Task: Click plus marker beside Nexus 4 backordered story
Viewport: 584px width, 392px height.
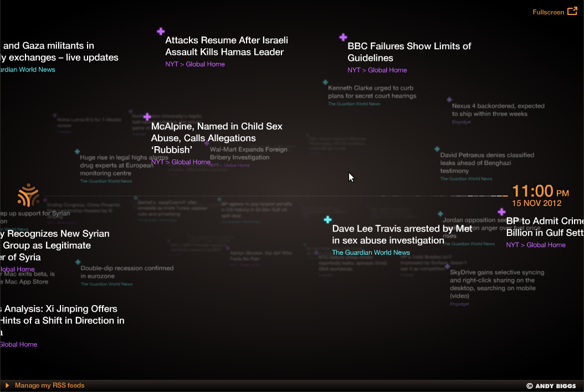Action: (449, 100)
